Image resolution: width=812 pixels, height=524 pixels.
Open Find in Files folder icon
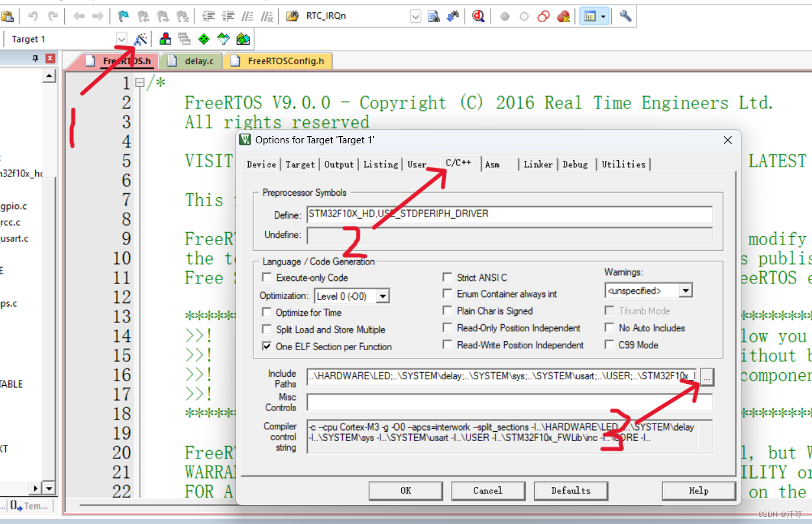(x=292, y=16)
